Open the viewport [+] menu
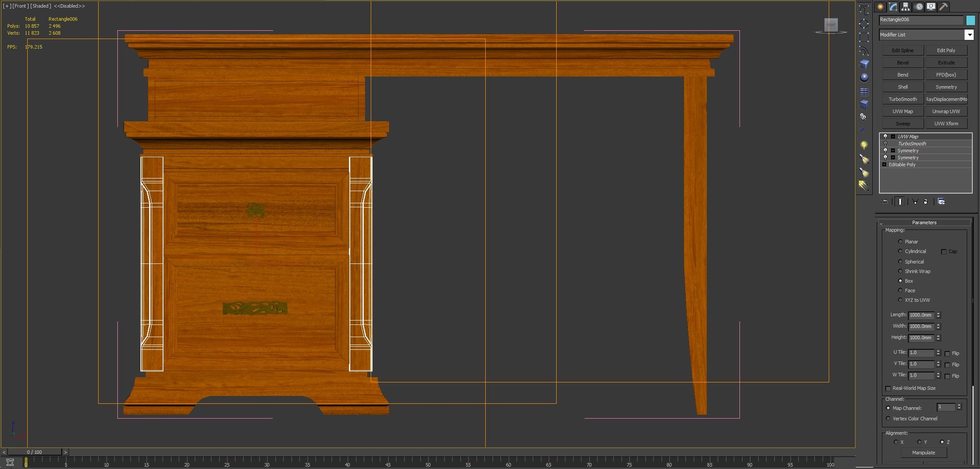980x469 pixels. pyautogui.click(x=7, y=6)
